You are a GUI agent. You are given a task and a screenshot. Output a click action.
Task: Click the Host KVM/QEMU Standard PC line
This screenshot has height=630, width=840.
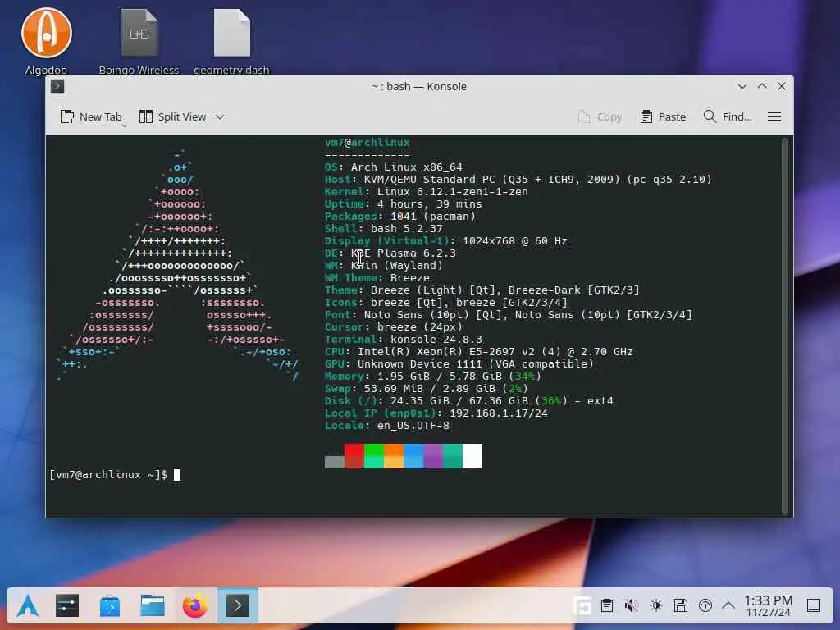518,180
